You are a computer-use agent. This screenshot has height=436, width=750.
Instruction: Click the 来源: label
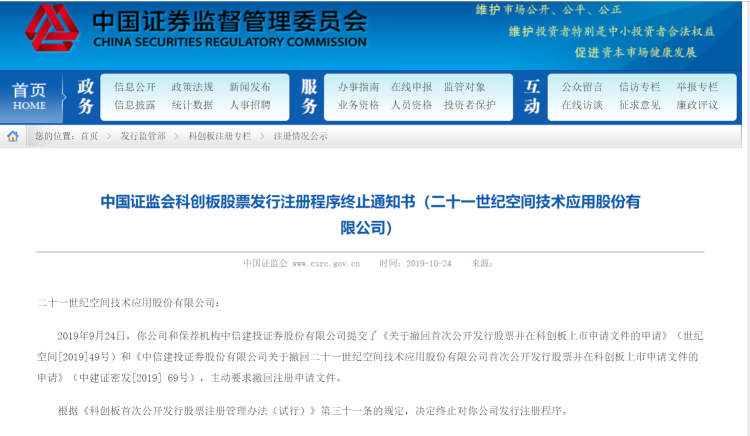[x=482, y=263]
